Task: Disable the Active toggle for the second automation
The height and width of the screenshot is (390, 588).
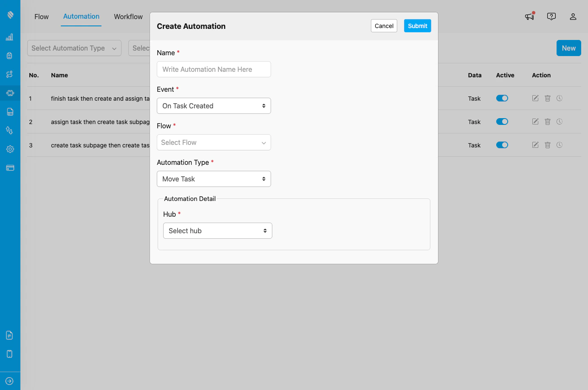Action: click(x=502, y=122)
